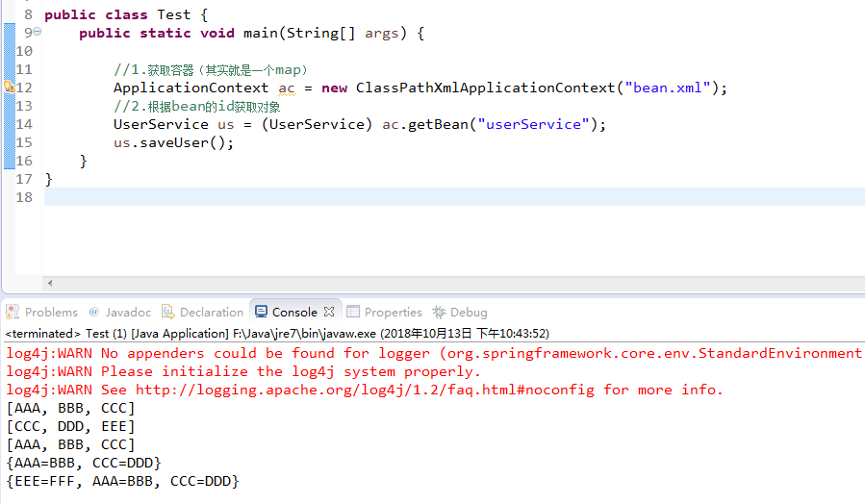Click the Declaration tab icon
865x504 pixels.
tap(167, 312)
